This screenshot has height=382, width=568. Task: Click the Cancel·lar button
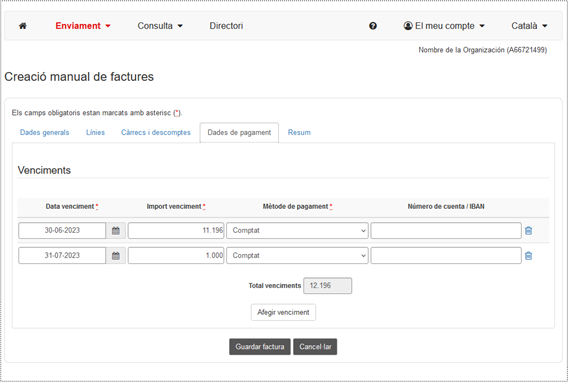[x=315, y=347]
